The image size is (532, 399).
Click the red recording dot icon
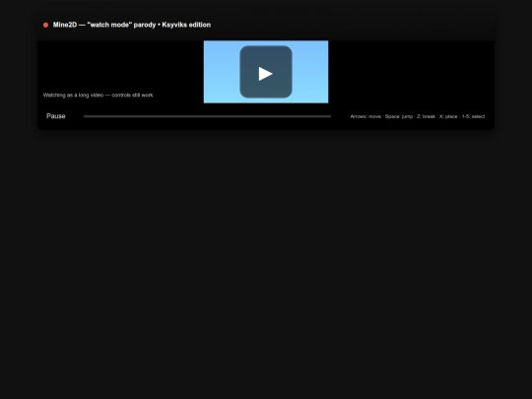pyautogui.click(x=45, y=25)
